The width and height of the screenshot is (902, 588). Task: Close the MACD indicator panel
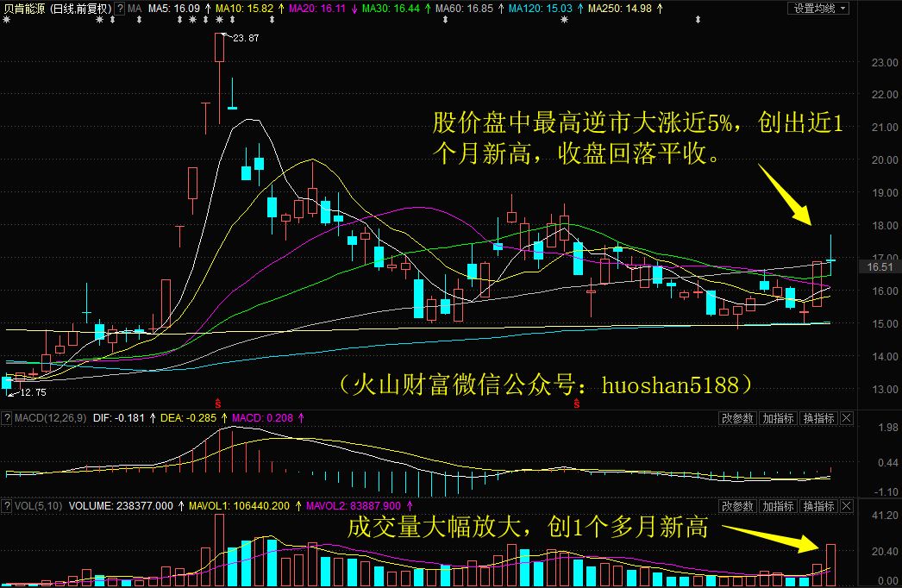(x=847, y=418)
